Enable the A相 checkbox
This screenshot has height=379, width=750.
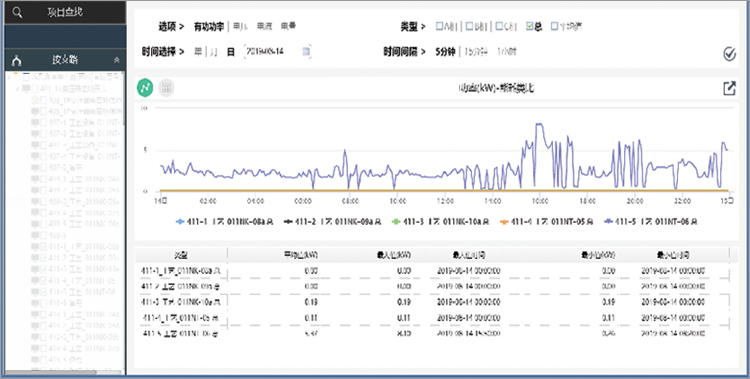(439, 26)
